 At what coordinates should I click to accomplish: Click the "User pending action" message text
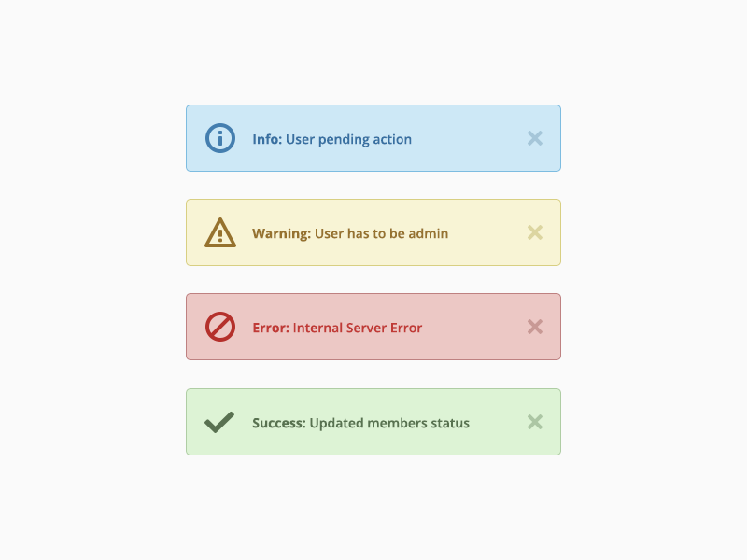(348, 139)
